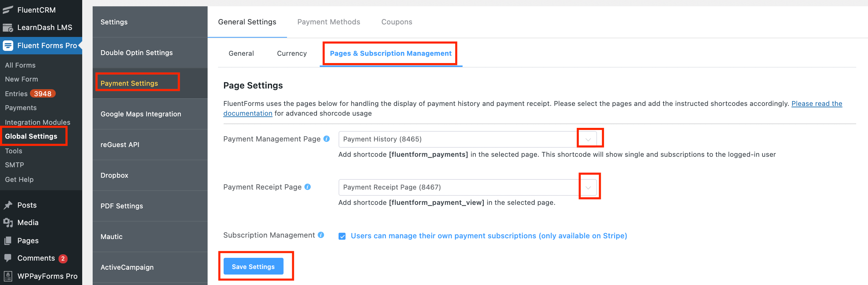The image size is (868, 285).
Task: Open Dropbox settings
Action: (x=150, y=175)
